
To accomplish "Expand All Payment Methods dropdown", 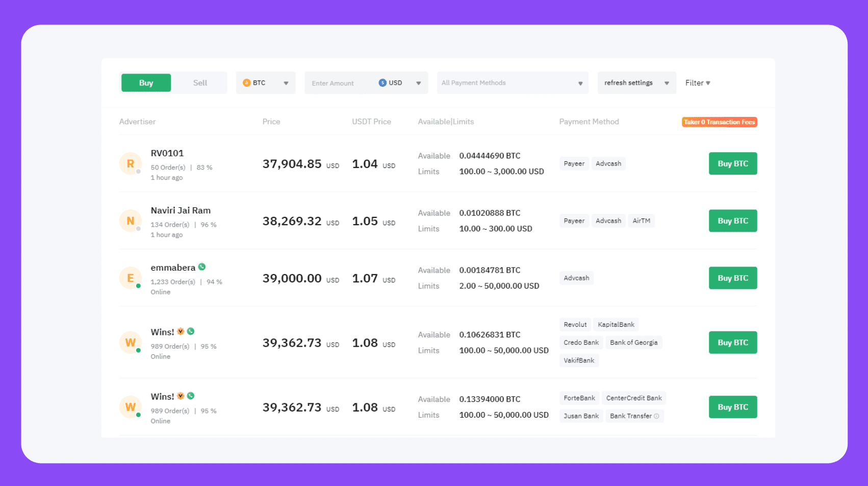I will tap(513, 83).
